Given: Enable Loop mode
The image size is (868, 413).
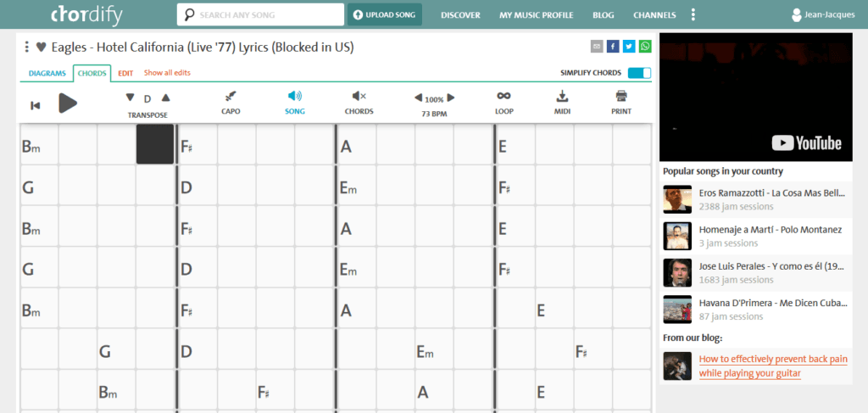Looking at the screenshot, I should [504, 103].
